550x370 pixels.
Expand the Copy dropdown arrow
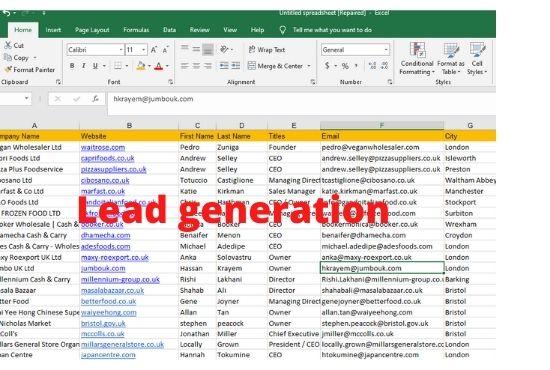click(35, 58)
